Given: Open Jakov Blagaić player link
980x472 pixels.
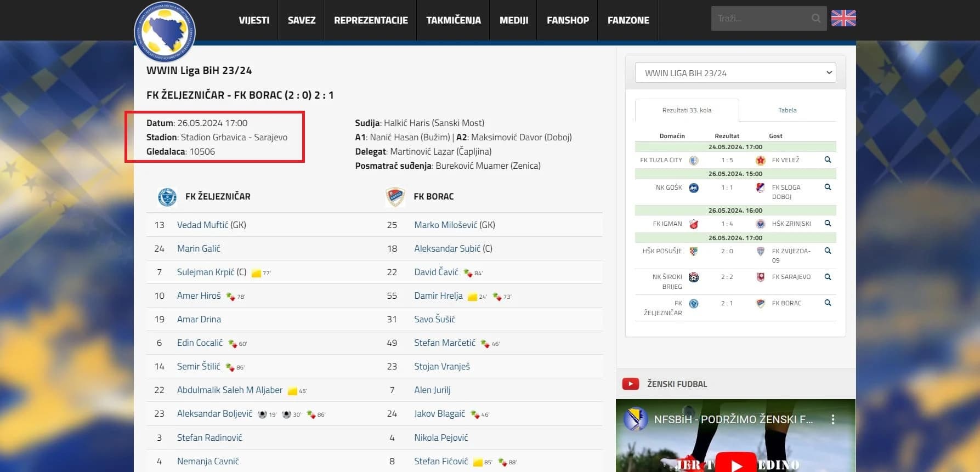Looking at the screenshot, I should tap(440, 413).
